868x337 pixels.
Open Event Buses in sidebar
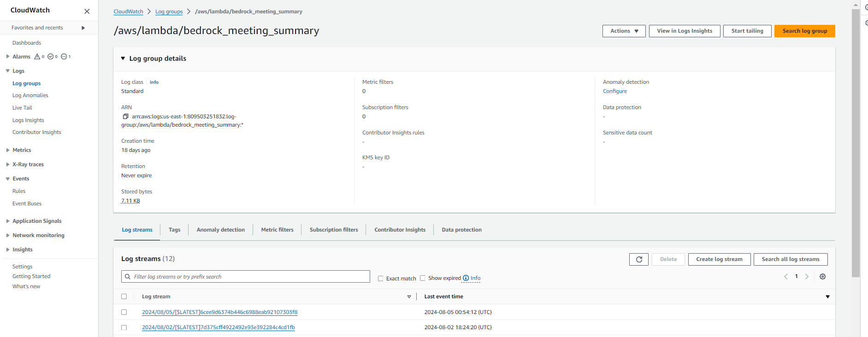click(x=27, y=203)
